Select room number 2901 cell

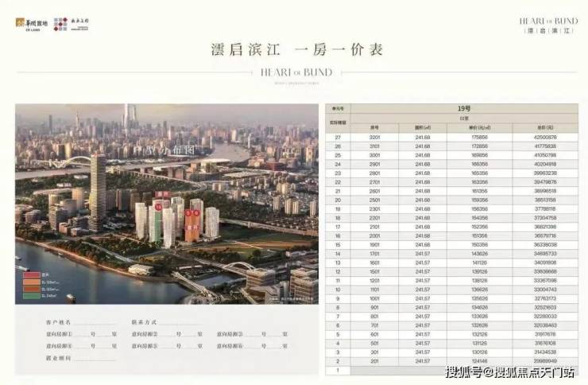pos(374,165)
